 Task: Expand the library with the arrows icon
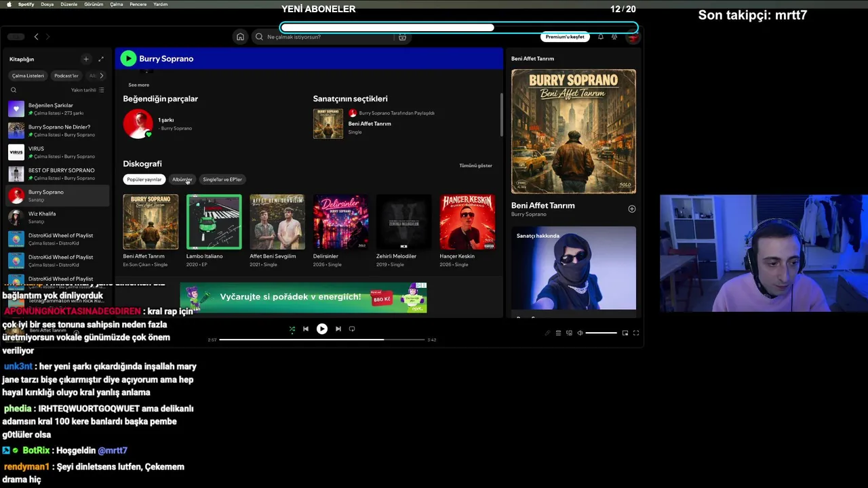pyautogui.click(x=101, y=59)
